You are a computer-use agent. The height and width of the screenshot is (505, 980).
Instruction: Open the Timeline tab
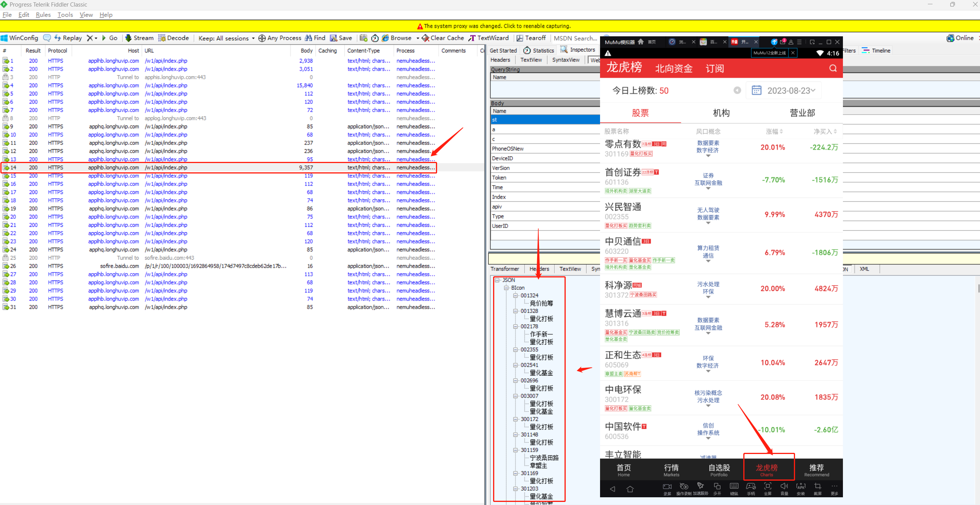pos(876,50)
